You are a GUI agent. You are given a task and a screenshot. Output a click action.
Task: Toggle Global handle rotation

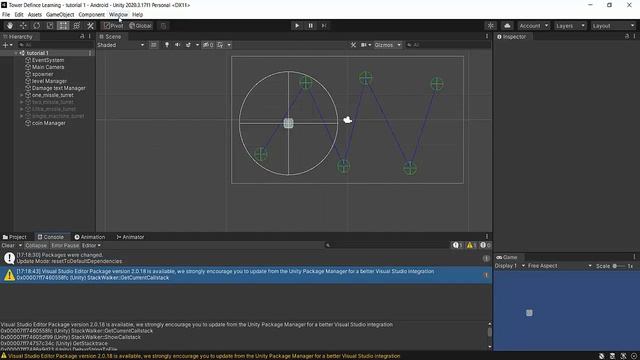point(140,26)
